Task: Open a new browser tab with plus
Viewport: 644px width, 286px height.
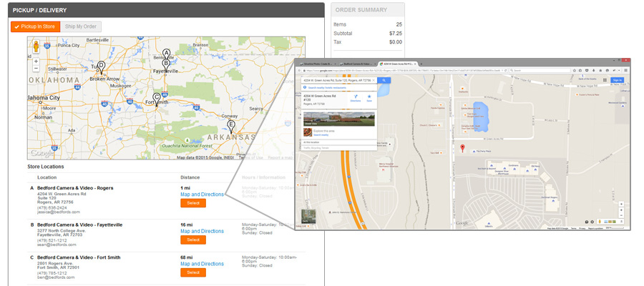Action: 421,64
